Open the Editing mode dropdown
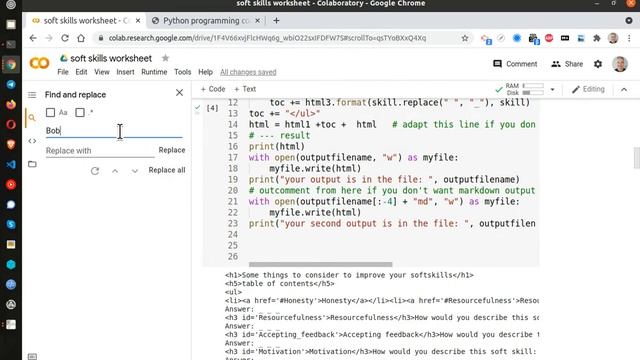 pos(588,89)
